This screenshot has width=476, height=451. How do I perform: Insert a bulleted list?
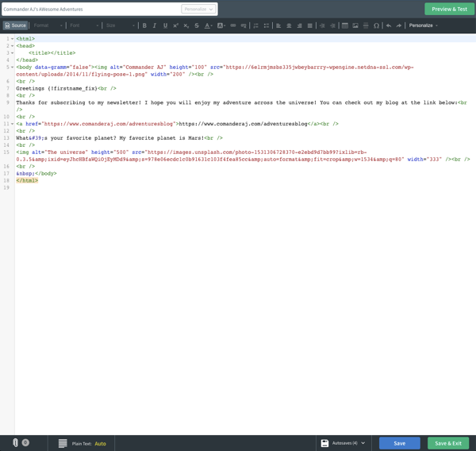pos(267,25)
